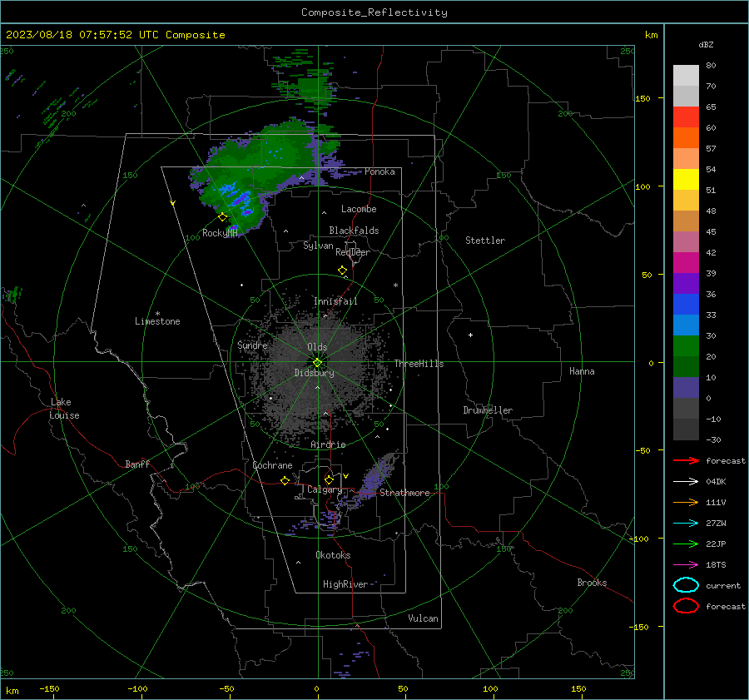Click the RedDeer city label
Screen dimensions: 749x700
pyautogui.click(x=353, y=252)
